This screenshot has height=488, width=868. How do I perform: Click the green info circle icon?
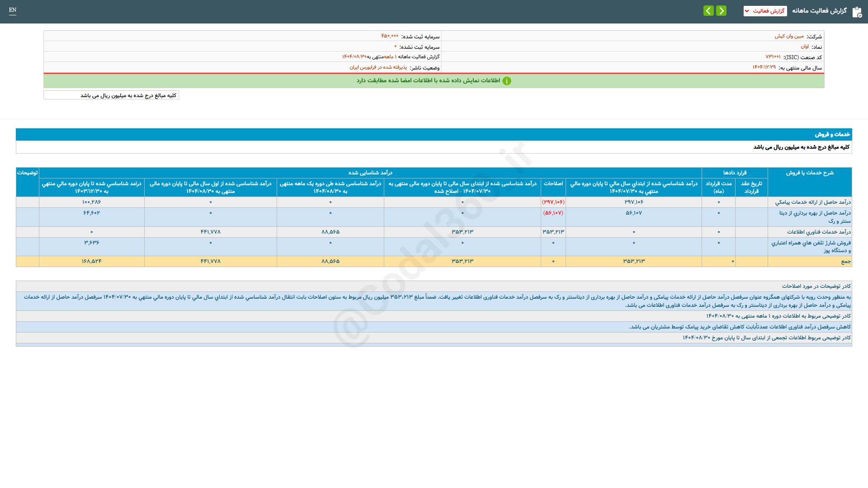[507, 81]
